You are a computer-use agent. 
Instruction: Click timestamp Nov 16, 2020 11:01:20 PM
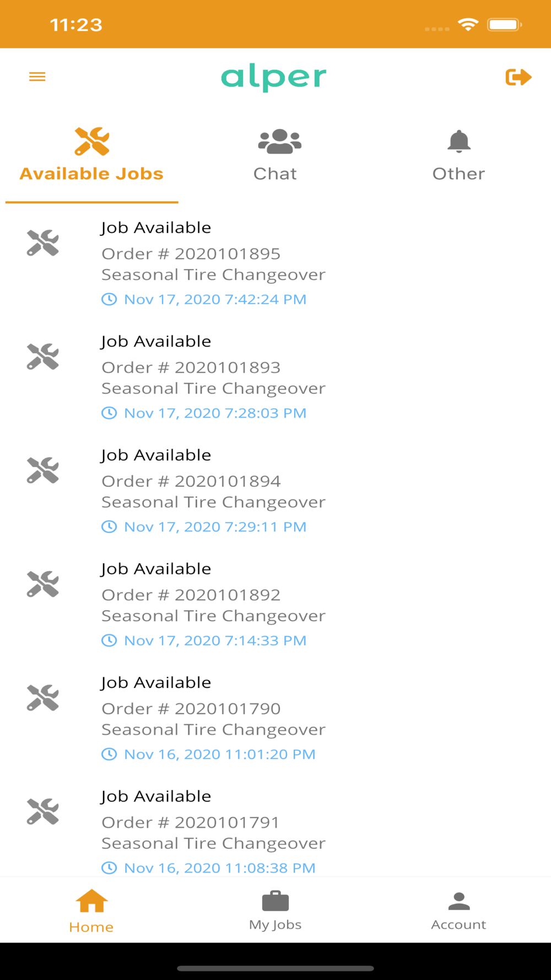[x=219, y=755]
